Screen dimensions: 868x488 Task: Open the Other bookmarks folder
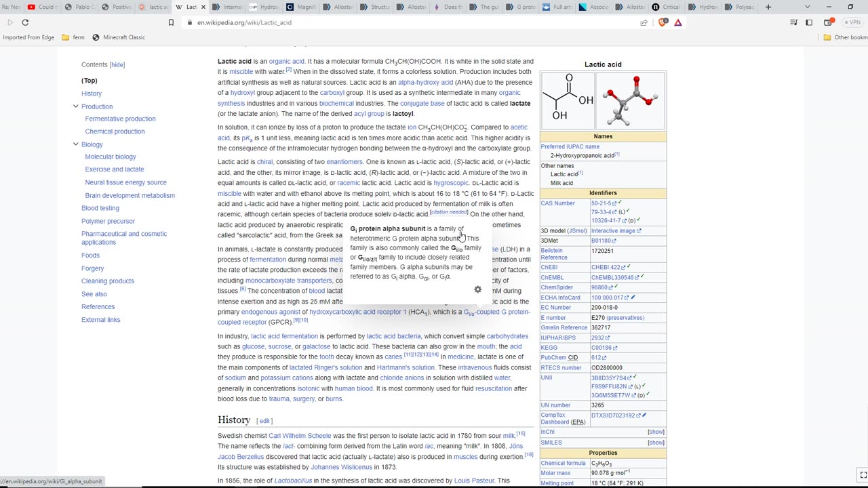pyautogui.click(x=846, y=37)
